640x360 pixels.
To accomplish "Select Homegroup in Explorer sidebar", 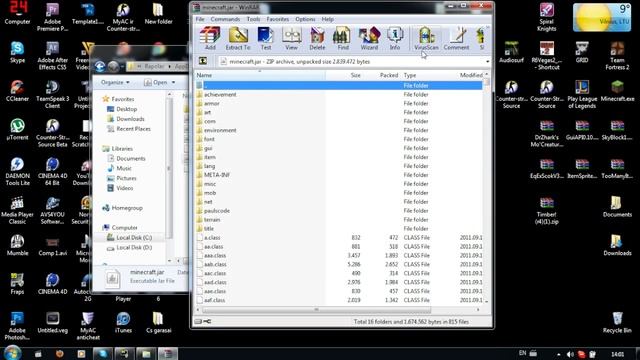I will [x=122, y=208].
